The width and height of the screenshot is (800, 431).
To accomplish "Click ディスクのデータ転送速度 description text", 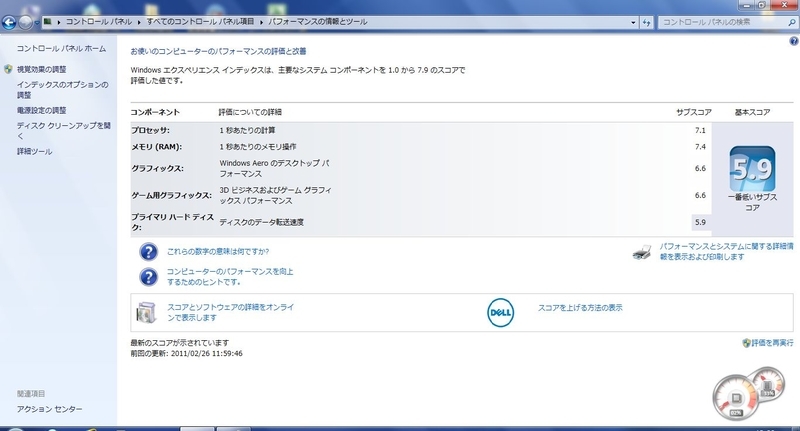I will (262, 222).
